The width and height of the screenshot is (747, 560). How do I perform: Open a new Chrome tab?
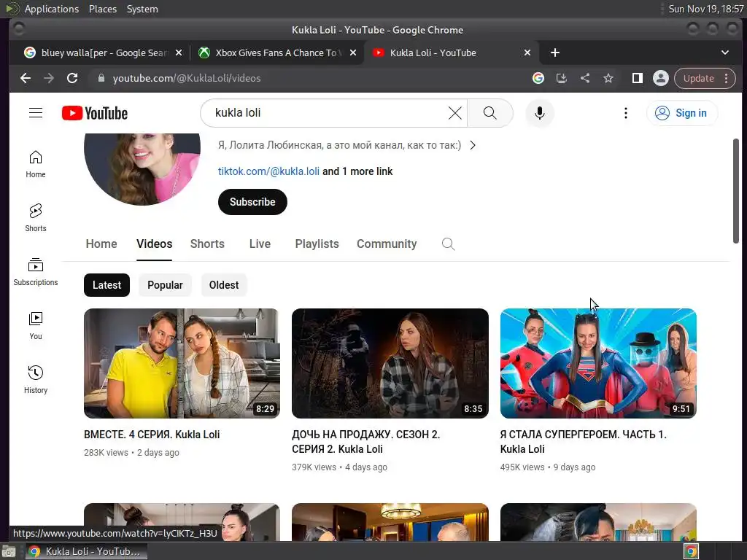pos(555,52)
